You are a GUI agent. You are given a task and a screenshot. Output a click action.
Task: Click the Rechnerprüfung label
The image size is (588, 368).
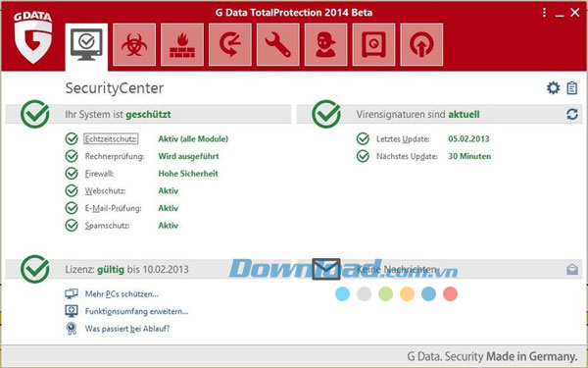[115, 156]
